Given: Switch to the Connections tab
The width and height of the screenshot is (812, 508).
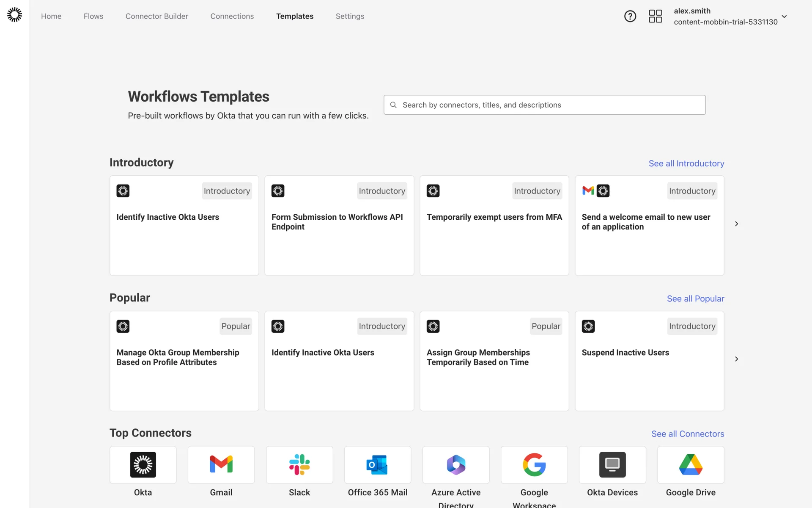Looking at the screenshot, I should (x=232, y=16).
